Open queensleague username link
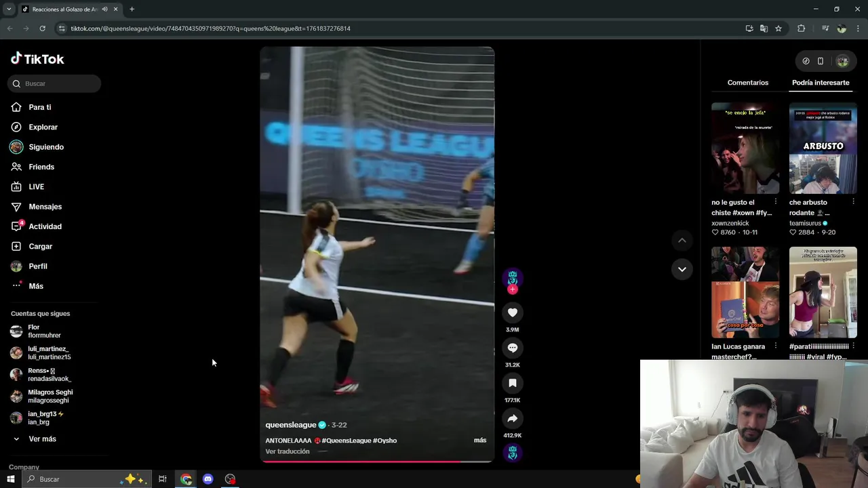 coord(291,425)
